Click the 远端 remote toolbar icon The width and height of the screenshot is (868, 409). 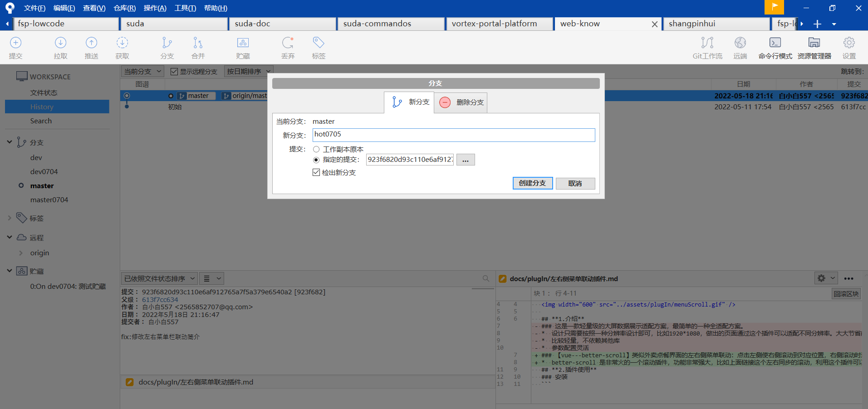740,43
